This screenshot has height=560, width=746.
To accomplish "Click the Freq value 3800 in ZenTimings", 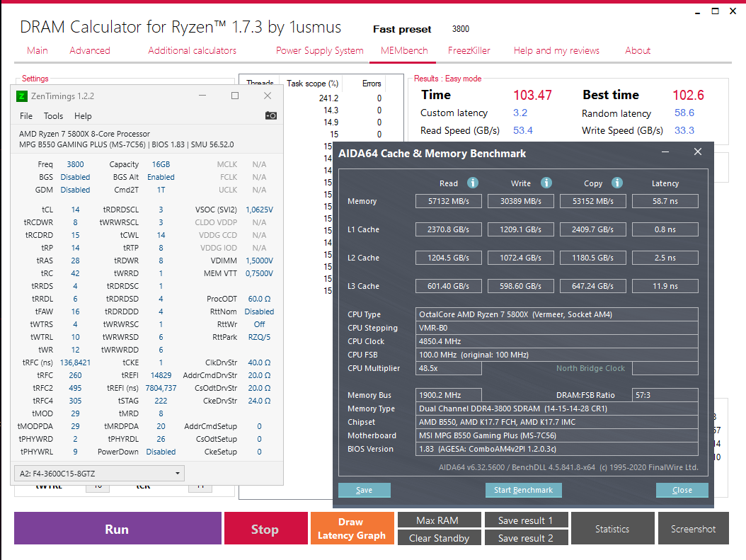I will (75, 164).
